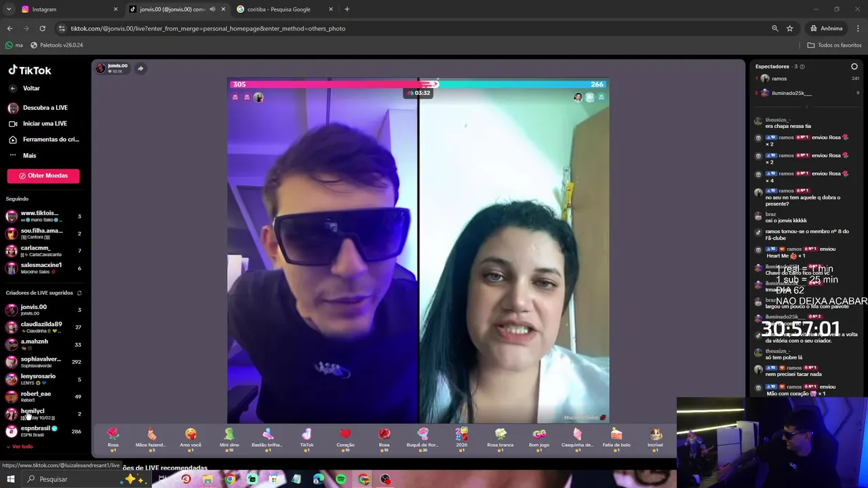
Task: Open a new browser tab
Action: [x=347, y=9]
